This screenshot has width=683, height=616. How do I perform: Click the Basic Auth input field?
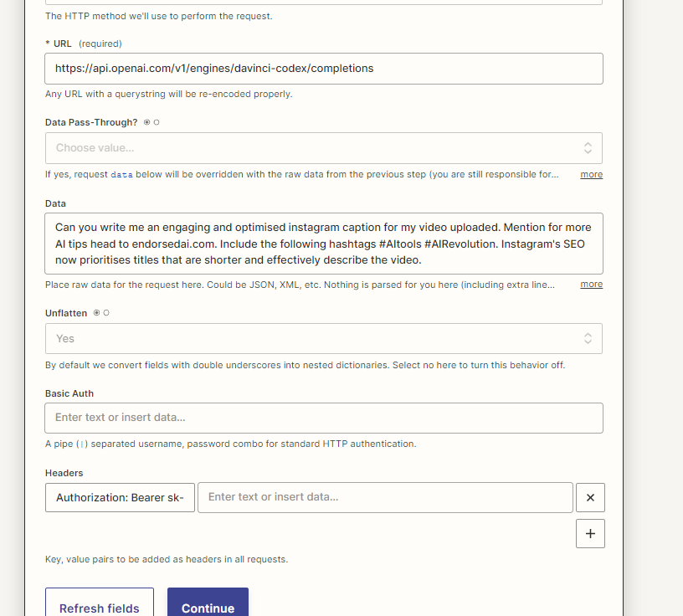pyautogui.click(x=324, y=418)
